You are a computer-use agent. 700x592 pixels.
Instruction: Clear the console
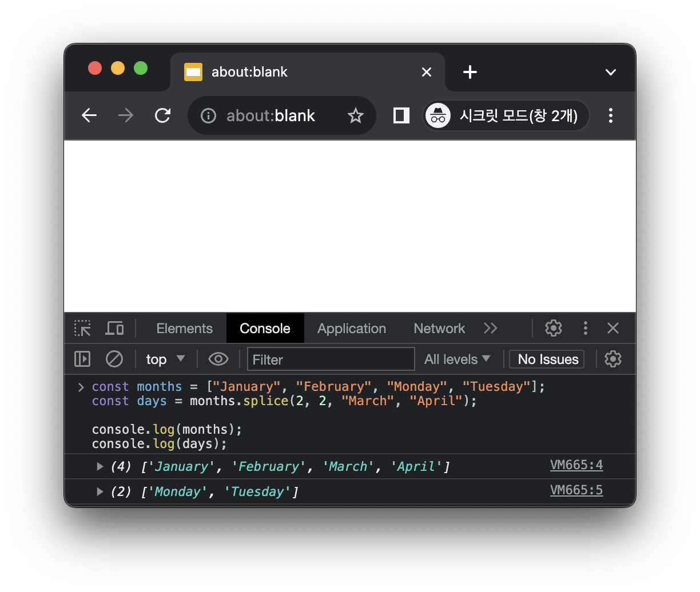pos(114,359)
